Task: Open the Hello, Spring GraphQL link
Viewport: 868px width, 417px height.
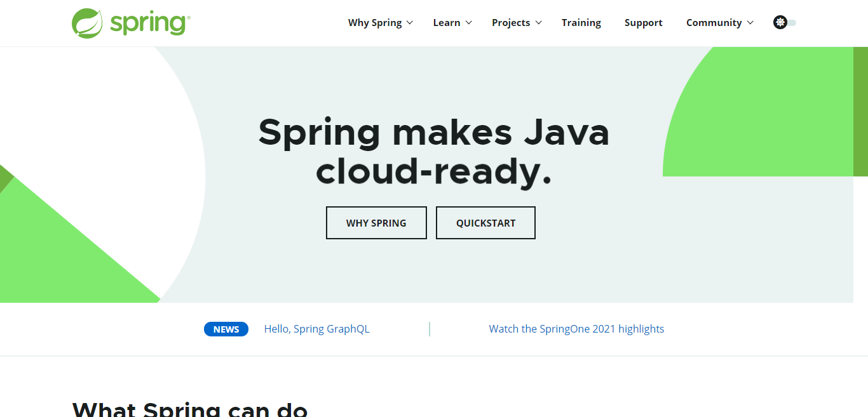Action: click(316, 329)
